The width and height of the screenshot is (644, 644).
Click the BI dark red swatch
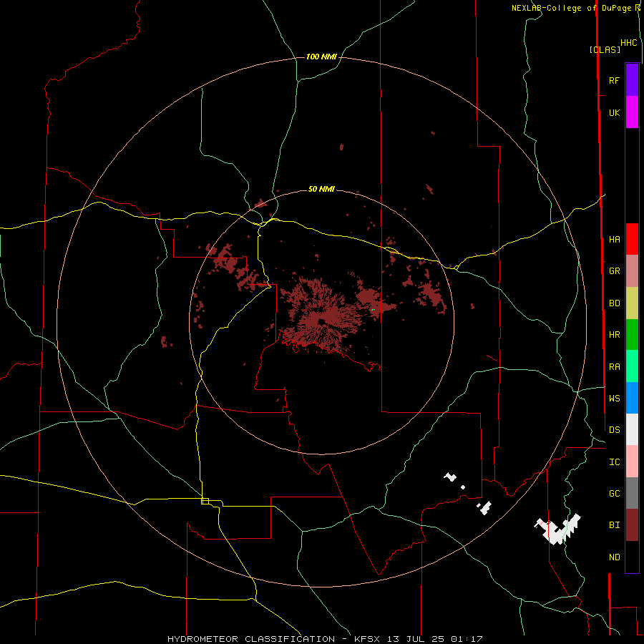632,525
